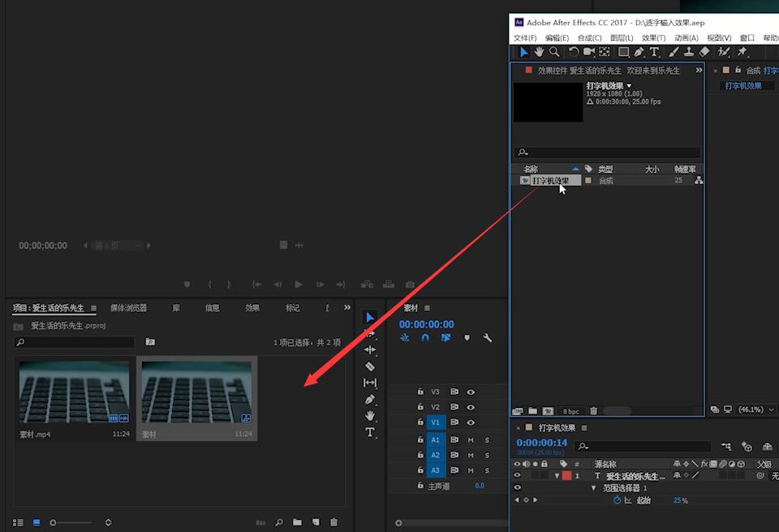779x532 pixels.
Task: Open After Effects 效果(T) menu
Action: click(x=654, y=38)
